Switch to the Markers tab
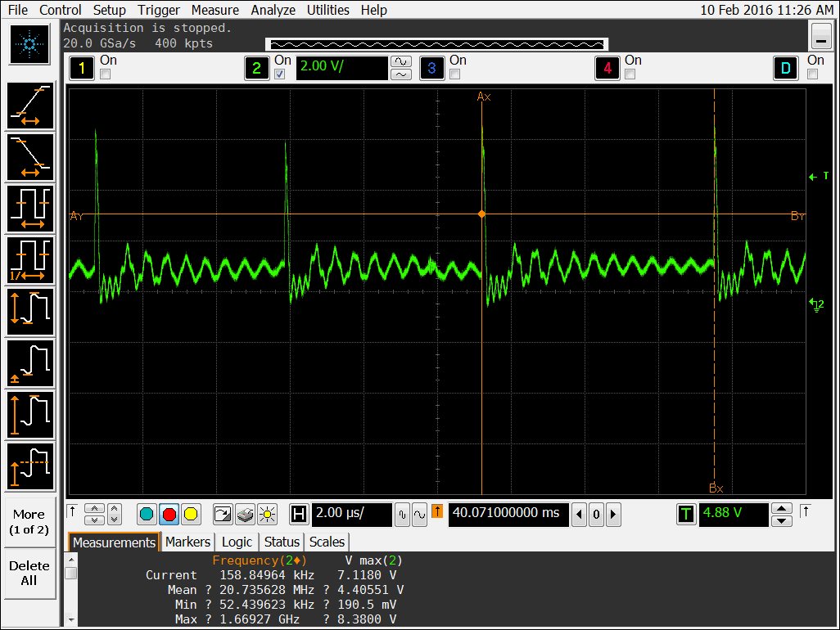 [187, 542]
